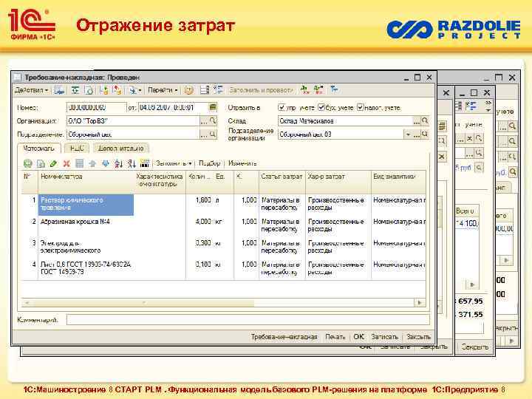Click the Изменить button
This screenshot has width=532, height=399.
[242, 163]
